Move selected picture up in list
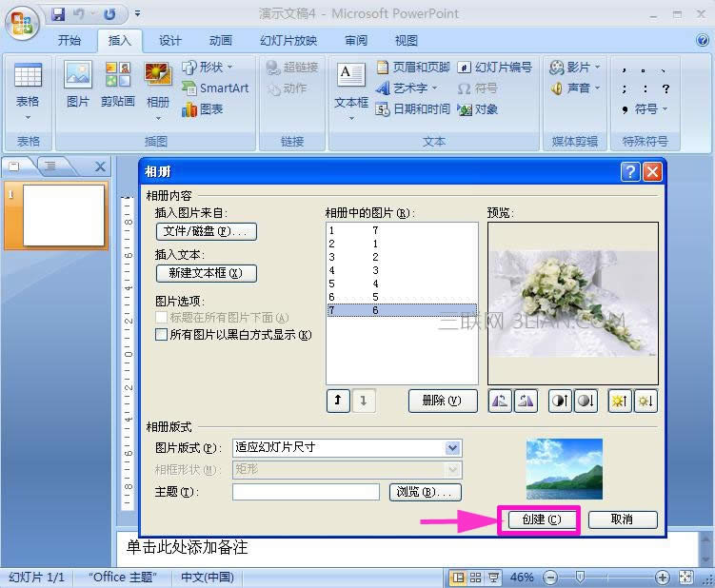 point(337,402)
